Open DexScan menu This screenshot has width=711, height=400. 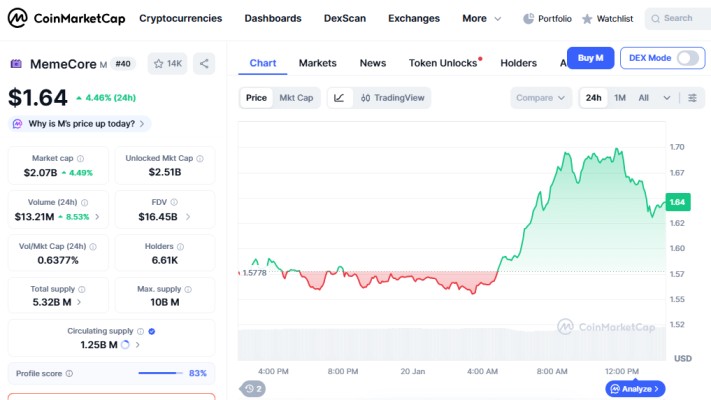point(345,19)
